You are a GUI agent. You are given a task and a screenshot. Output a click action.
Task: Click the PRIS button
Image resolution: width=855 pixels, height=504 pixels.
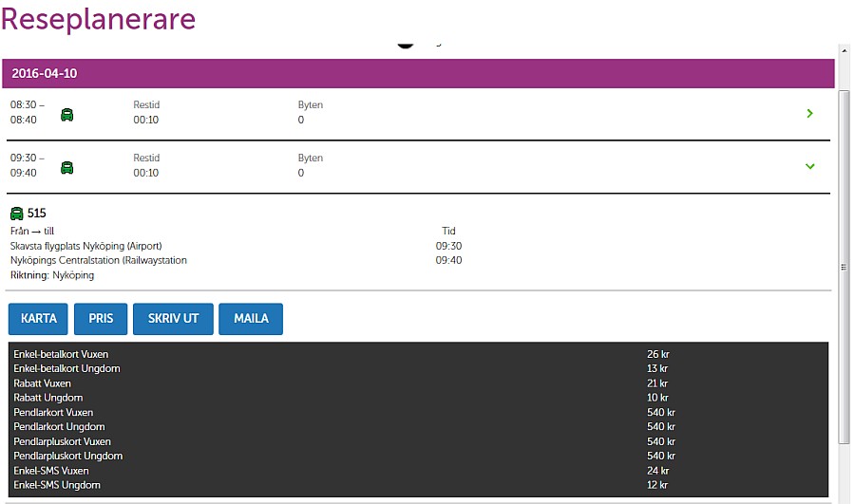coord(101,319)
